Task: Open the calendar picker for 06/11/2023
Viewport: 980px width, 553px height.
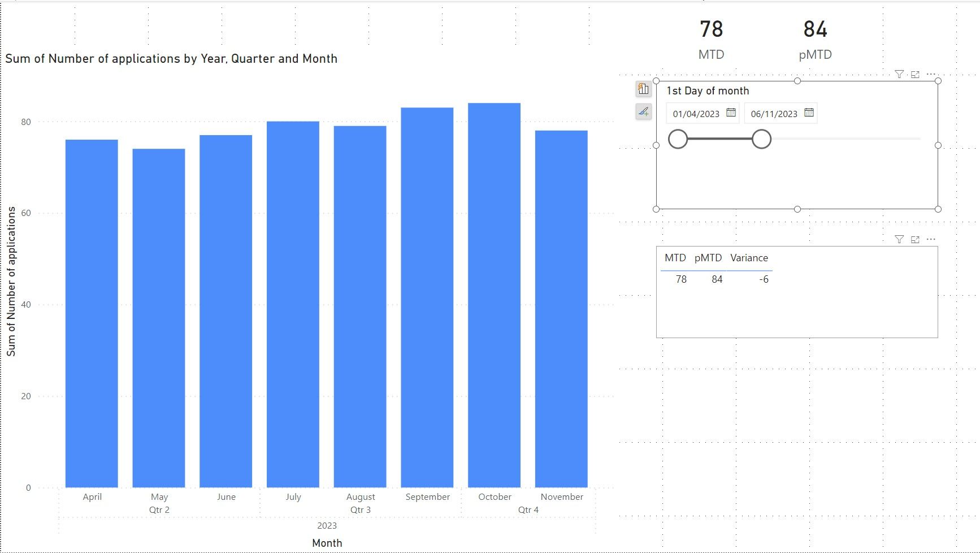Action: [x=809, y=113]
